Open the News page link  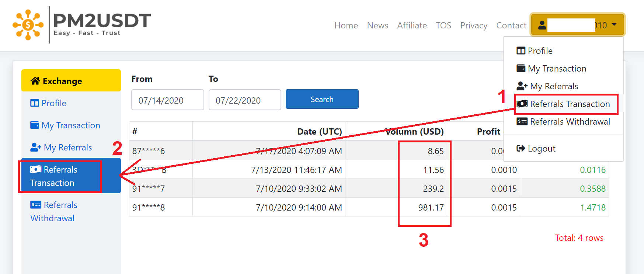pos(377,25)
